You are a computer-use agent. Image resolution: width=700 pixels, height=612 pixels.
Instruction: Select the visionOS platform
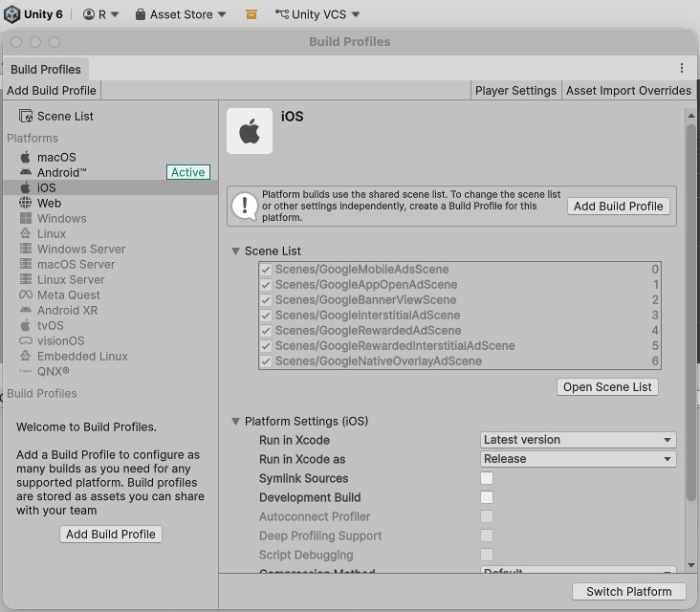(x=110, y=341)
